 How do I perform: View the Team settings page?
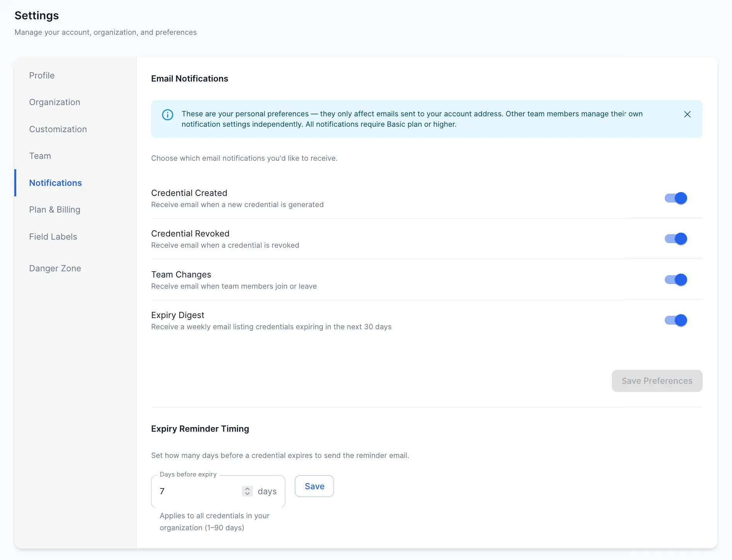tap(40, 156)
